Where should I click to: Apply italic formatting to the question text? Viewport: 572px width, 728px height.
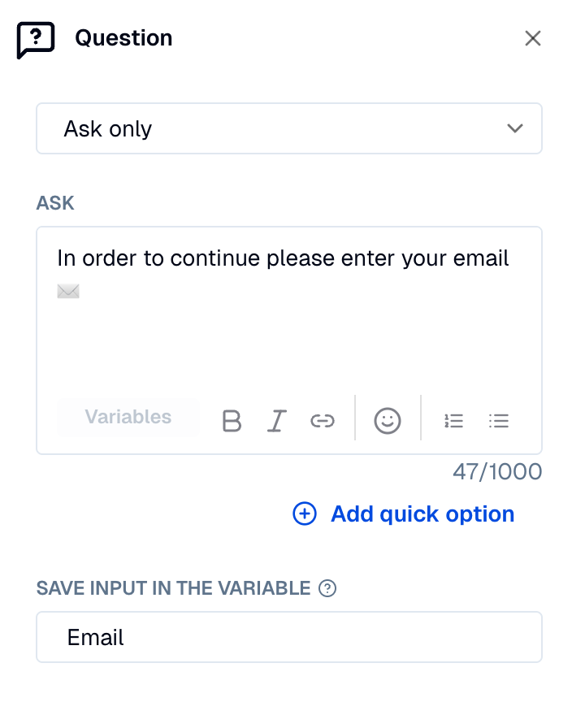pos(276,420)
